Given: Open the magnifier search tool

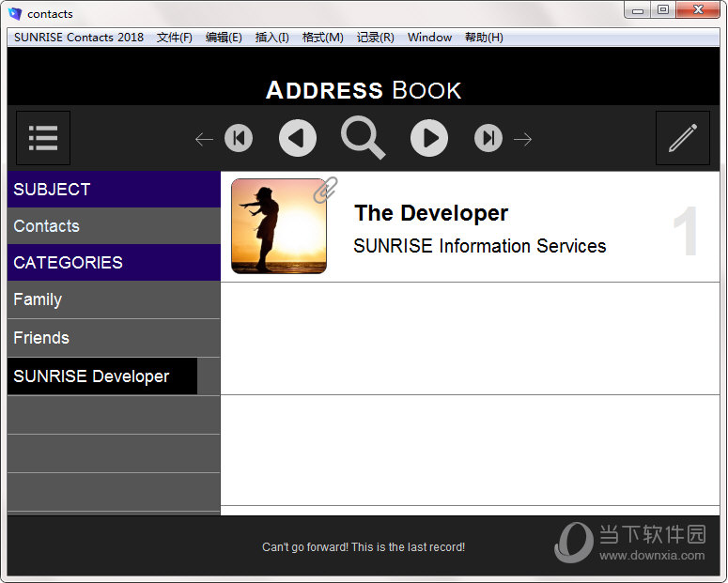Looking at the screenshot, I should [364, 138].
